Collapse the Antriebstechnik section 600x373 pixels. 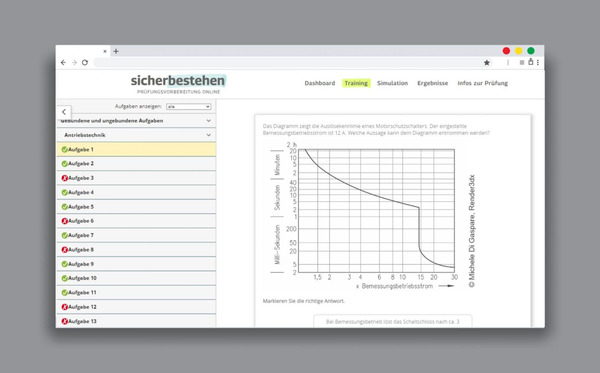click(x=136, y=135)
